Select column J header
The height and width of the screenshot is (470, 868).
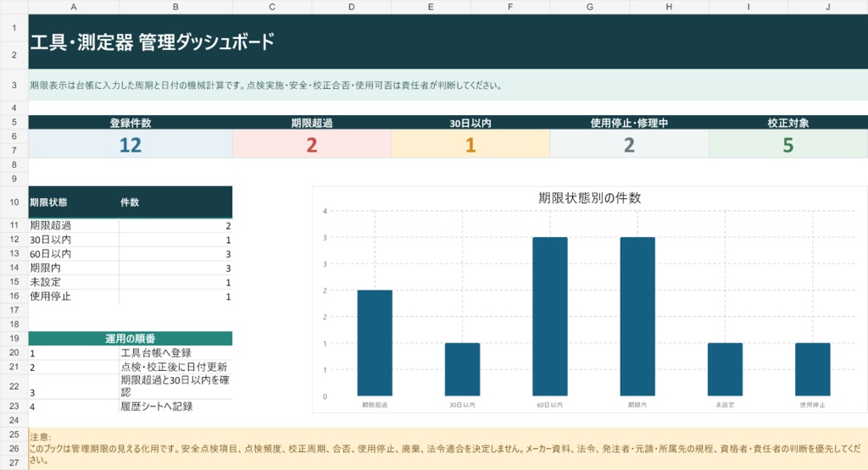coord(828,7)
